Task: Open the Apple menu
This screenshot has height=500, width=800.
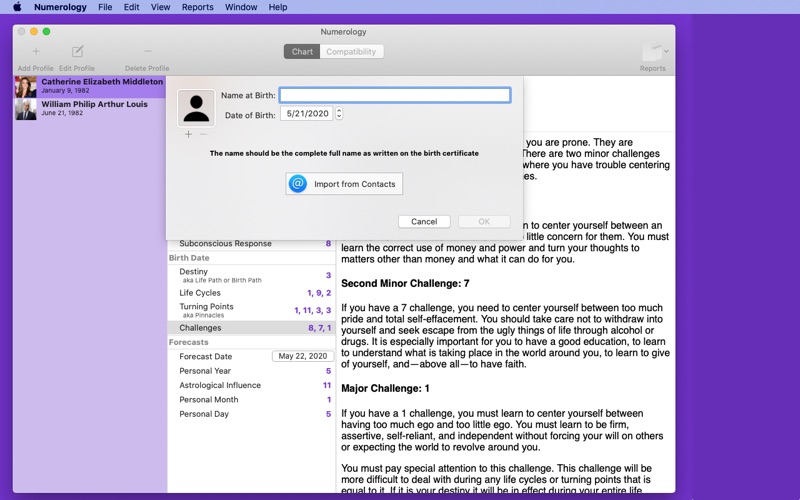Action: (17, 7)
